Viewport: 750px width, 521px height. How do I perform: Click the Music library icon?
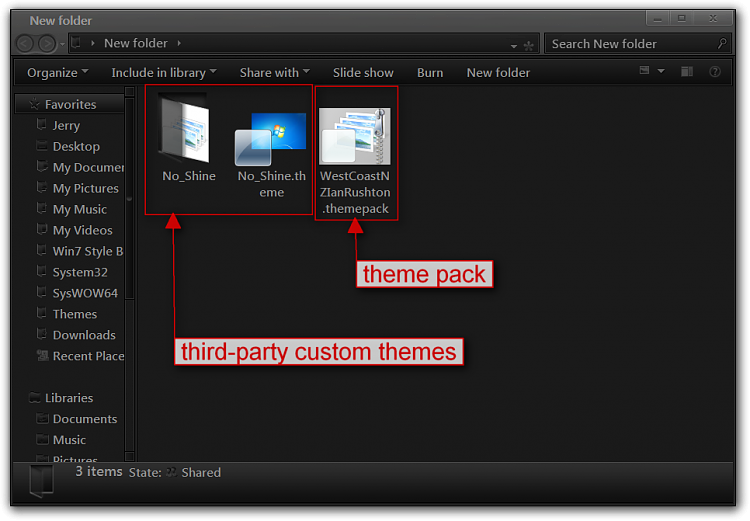pyautogui.click(x=43, y=439)
